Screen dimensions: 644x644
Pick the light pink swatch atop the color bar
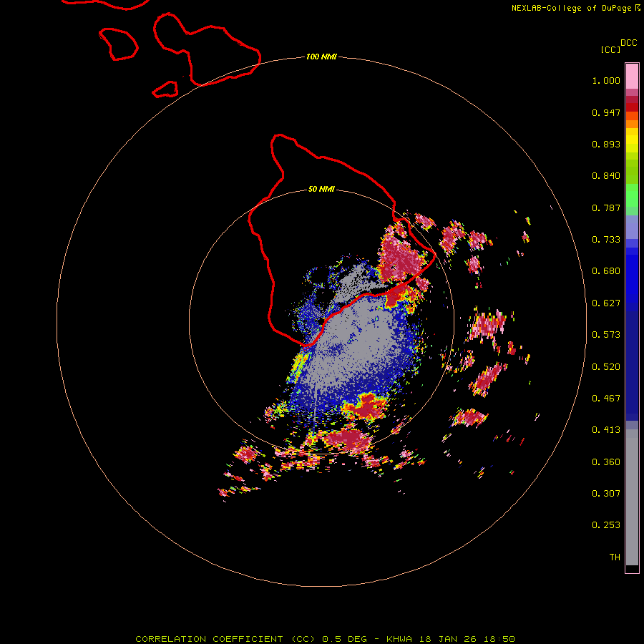(632, 76)
